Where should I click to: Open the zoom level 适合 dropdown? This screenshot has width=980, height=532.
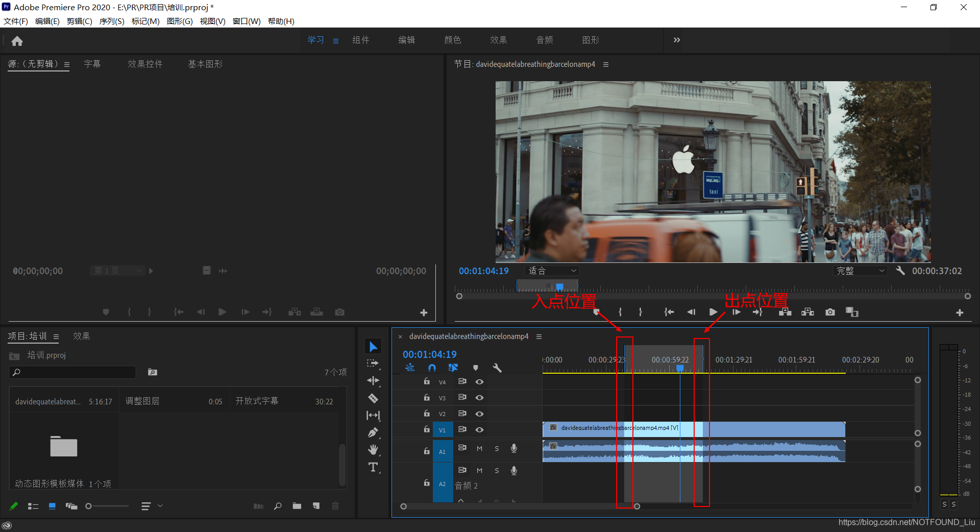click(x=552, y=271)
